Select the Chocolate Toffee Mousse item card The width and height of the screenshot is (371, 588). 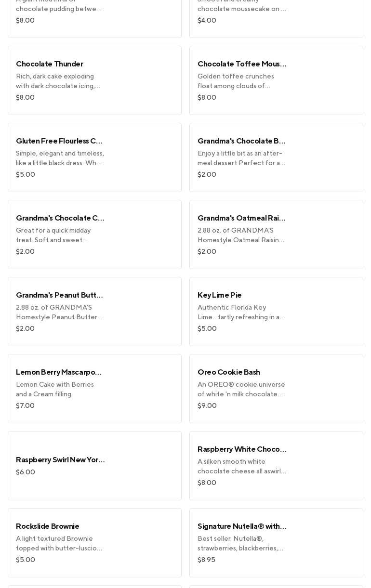coord(276,80)
